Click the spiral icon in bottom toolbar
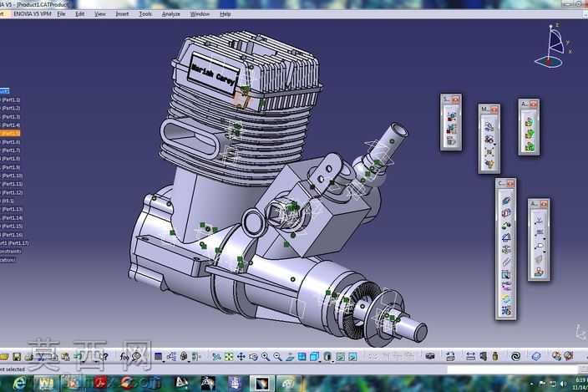588x392 pixels. click(x=515, y=356)
